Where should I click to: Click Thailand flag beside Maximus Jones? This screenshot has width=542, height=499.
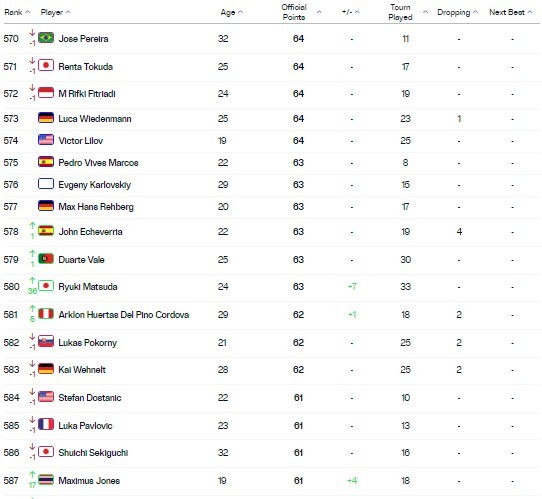46,480
